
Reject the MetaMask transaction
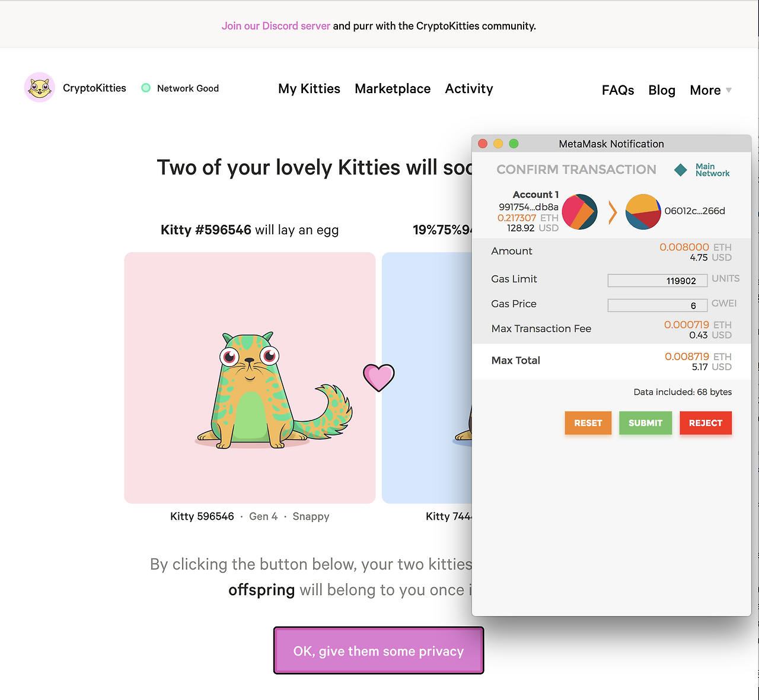[706, 423]
